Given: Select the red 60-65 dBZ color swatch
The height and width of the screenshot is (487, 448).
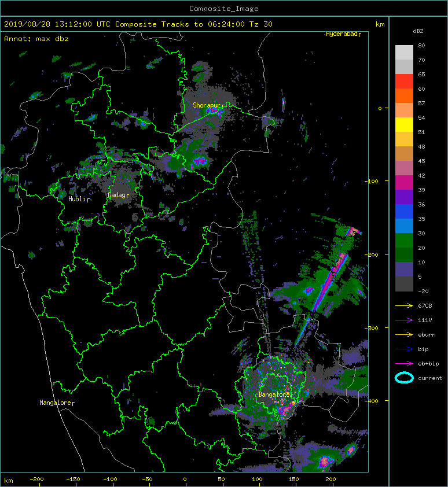Looking at the screenshot, I should [x=404, y=82].
